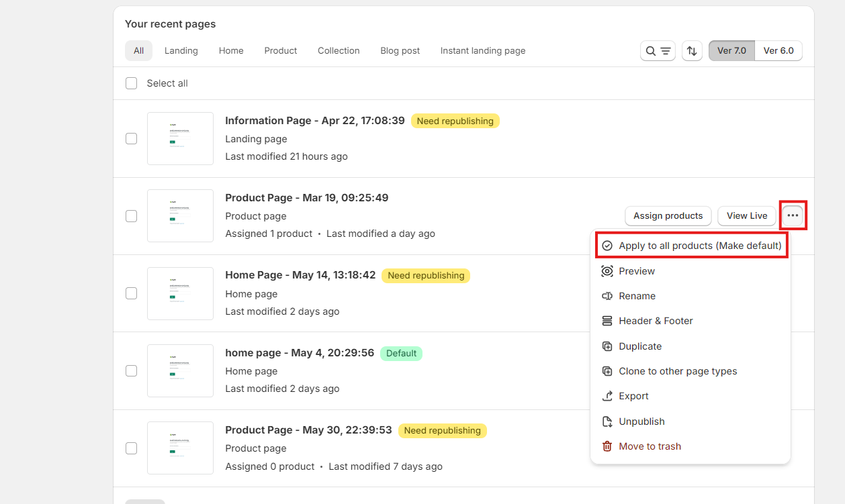The height and width of the screenshot is (504, 845).
Task: Select Rename for the Product Page
Action: (x=637, y=296)
